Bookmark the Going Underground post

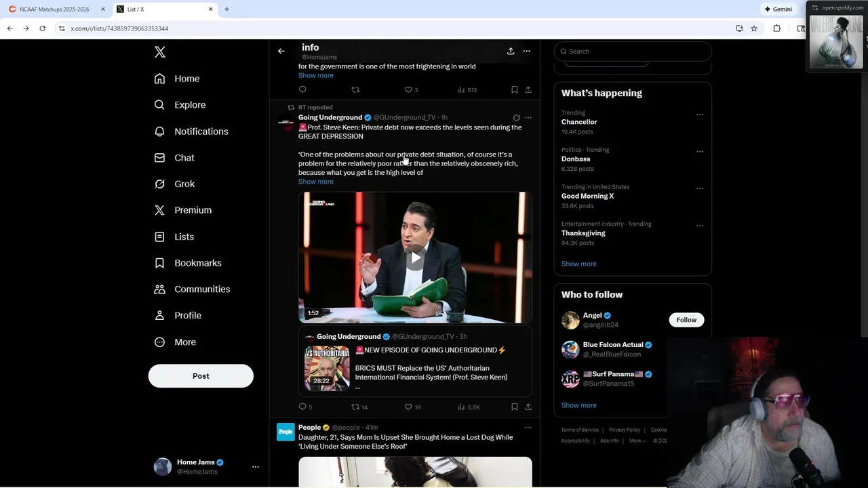(x=515, y=407)
